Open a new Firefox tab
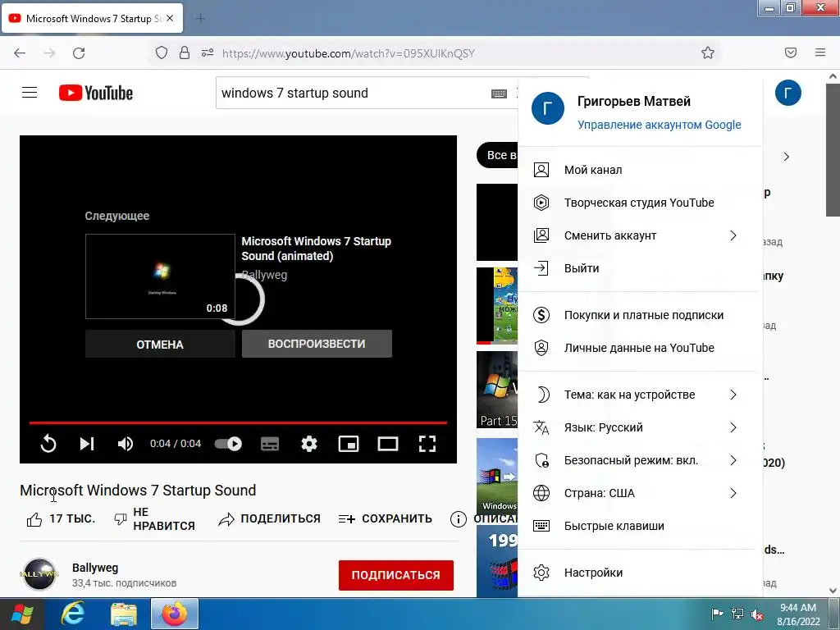Image resolution: width=840 pixels, height=630 pixels. point(200,19)
